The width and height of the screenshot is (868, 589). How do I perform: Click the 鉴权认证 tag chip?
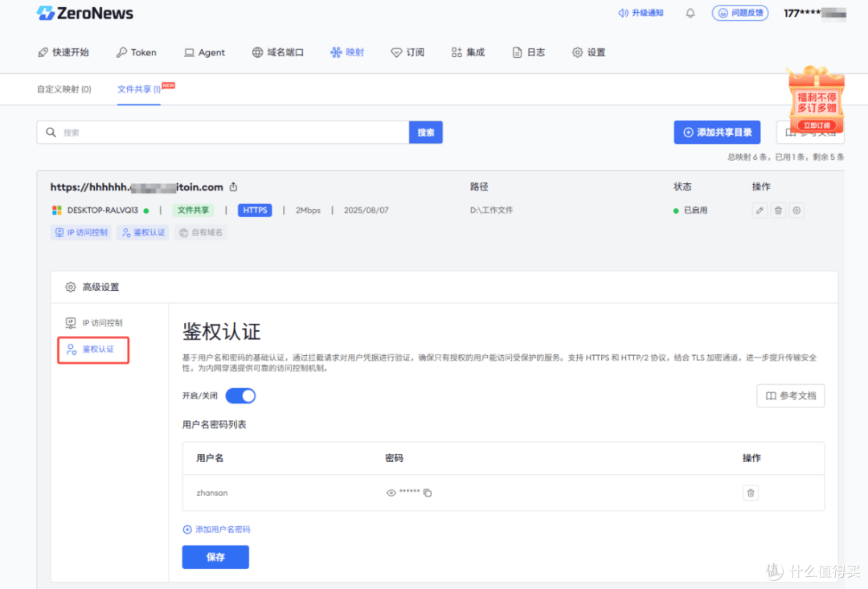pyautogui.click(x=143, y=232)
